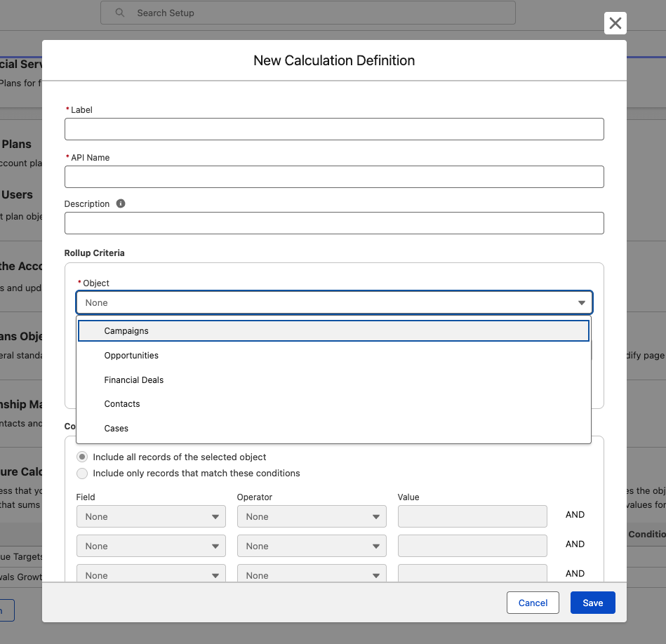666x644 pixels.
Task: Click the Search Setup field
Action: click(x=308, y=13)
